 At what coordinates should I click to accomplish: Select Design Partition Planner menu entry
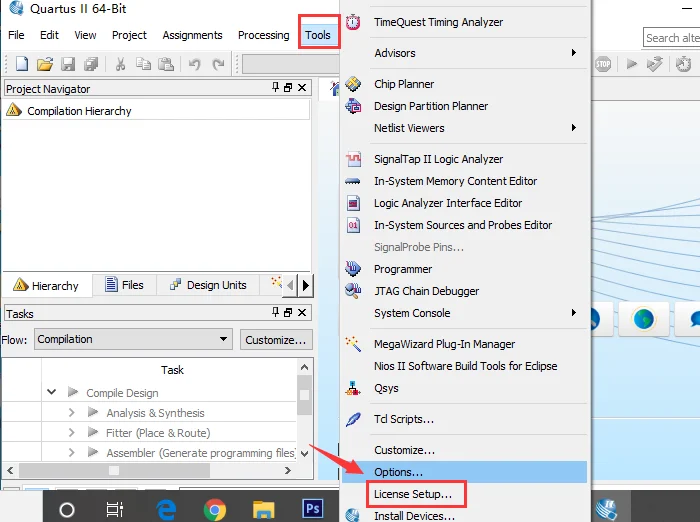465,106
